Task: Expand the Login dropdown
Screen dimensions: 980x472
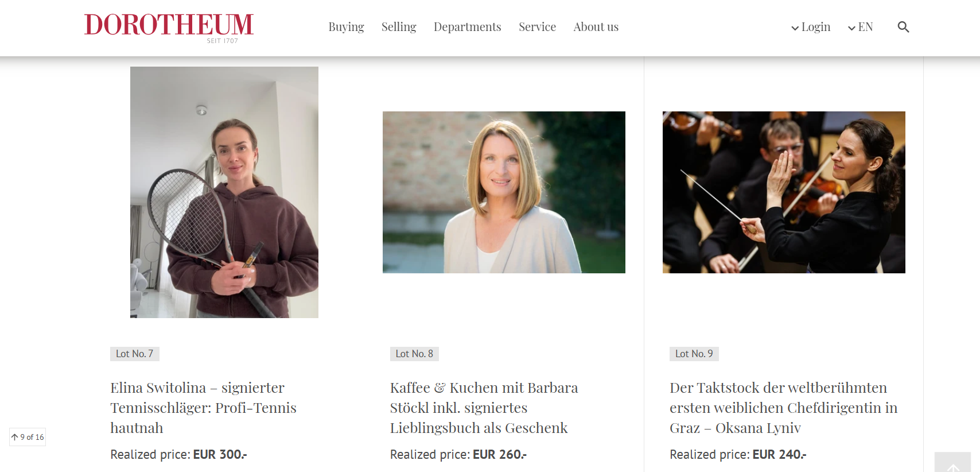Action: tap(810, 27)
